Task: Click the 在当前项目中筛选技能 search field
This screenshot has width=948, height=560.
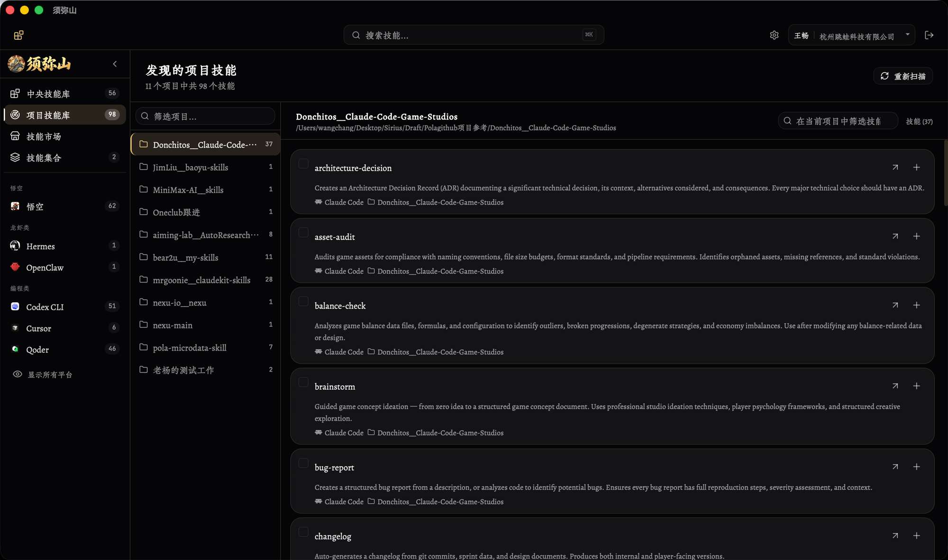Action: point(838,121)
